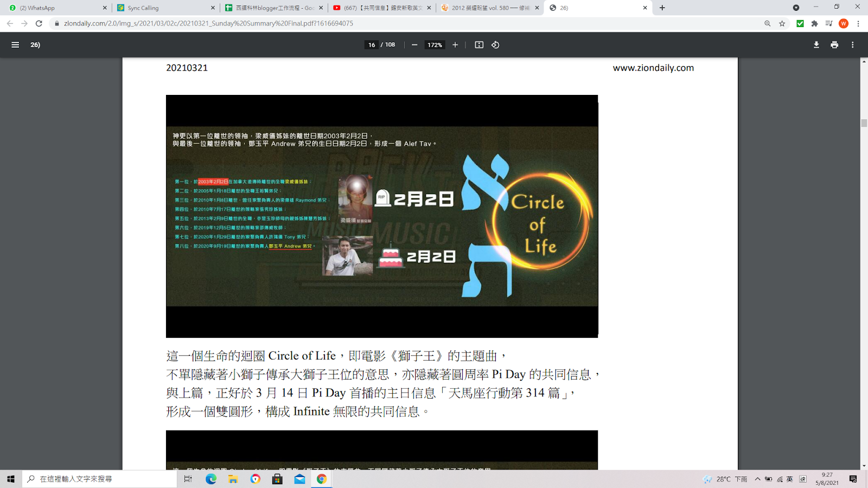This screenshot has height=488, width=868.
Task: Show hidden system tray icons
Action: (757, 479)
